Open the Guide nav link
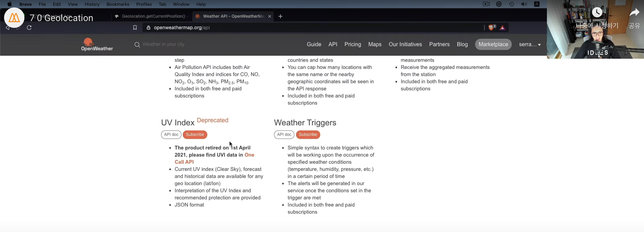This screenshot has width=644, height=232. [314, 44]
